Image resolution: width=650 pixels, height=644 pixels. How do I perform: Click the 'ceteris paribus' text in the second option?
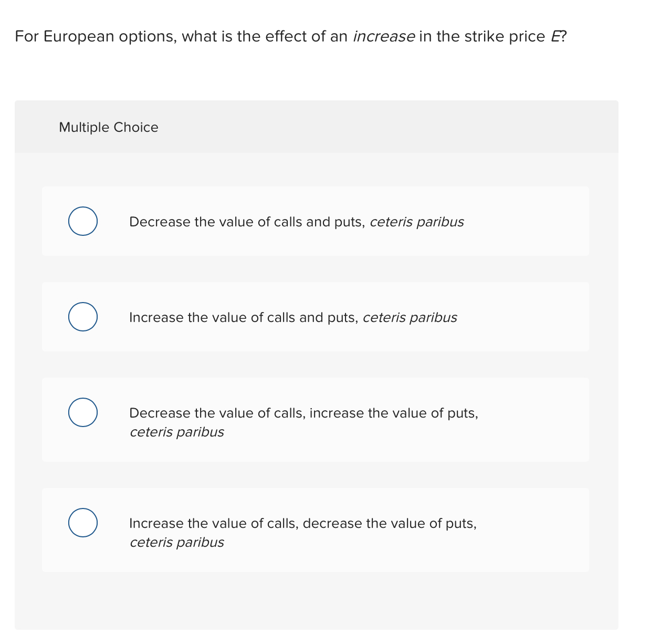pyautogui.click(x=410, y=317)
